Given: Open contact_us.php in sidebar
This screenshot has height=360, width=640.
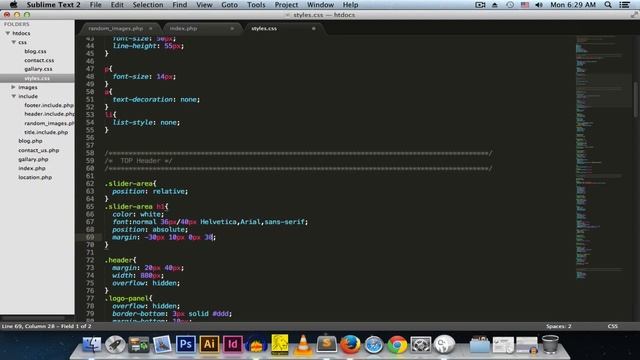Looking at the screenshot, I should [x=38, y=150].
